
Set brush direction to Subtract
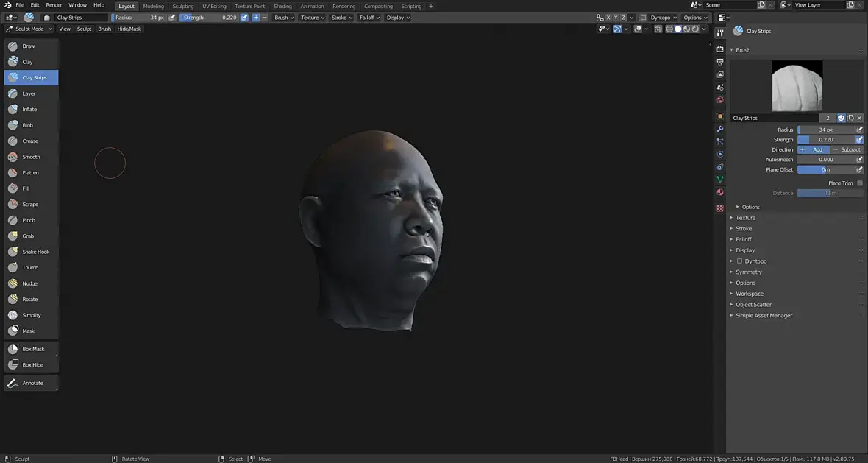pos(847,149)
